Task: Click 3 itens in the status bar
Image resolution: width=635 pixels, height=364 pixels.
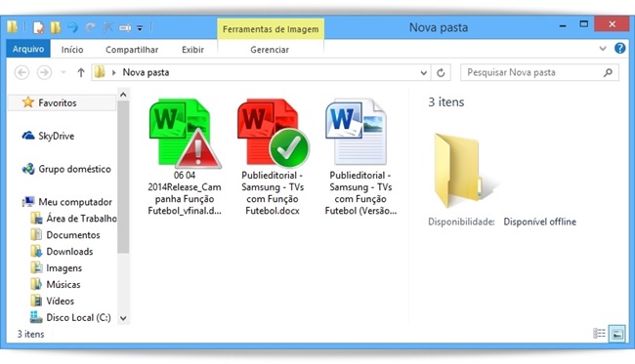Action: click(31, 334)
